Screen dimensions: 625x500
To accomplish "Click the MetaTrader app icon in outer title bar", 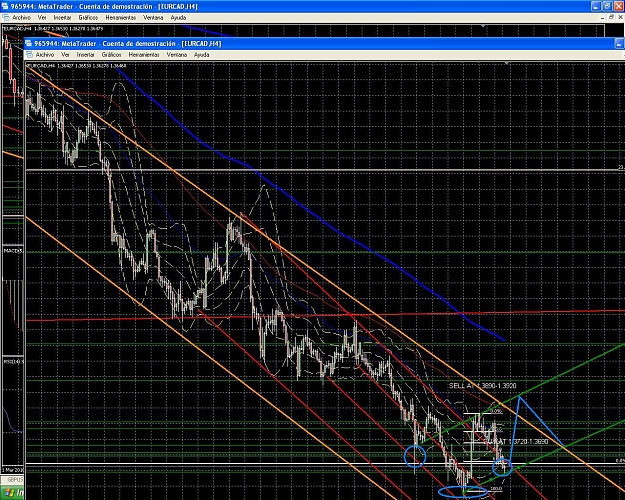I will click(x=4, y=6).
